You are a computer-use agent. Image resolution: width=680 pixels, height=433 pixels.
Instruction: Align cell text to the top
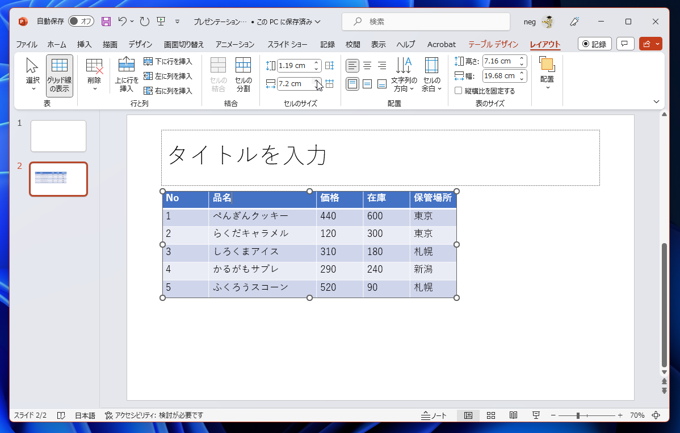(352, 84)
